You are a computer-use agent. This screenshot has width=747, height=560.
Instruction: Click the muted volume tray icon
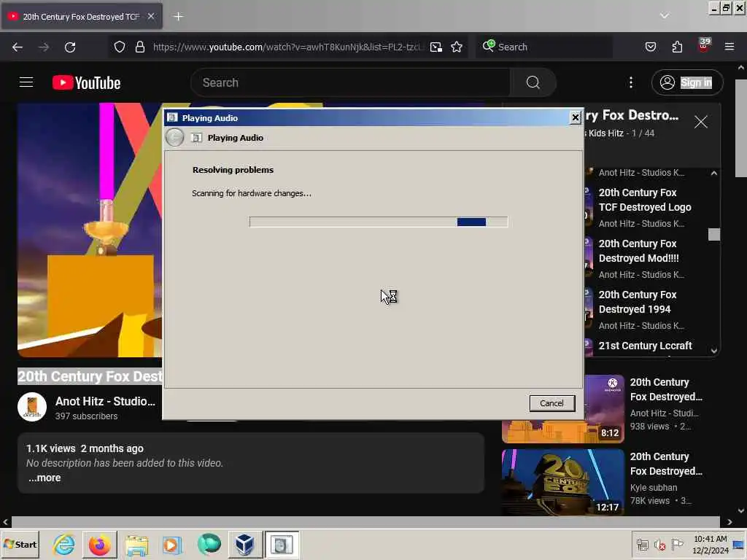[x=659, y=545]
